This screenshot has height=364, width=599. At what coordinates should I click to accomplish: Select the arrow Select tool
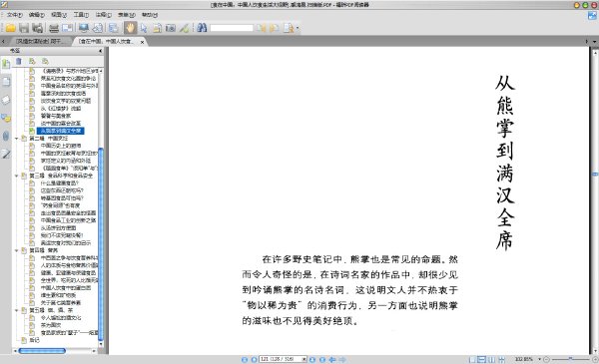[144, 28]
